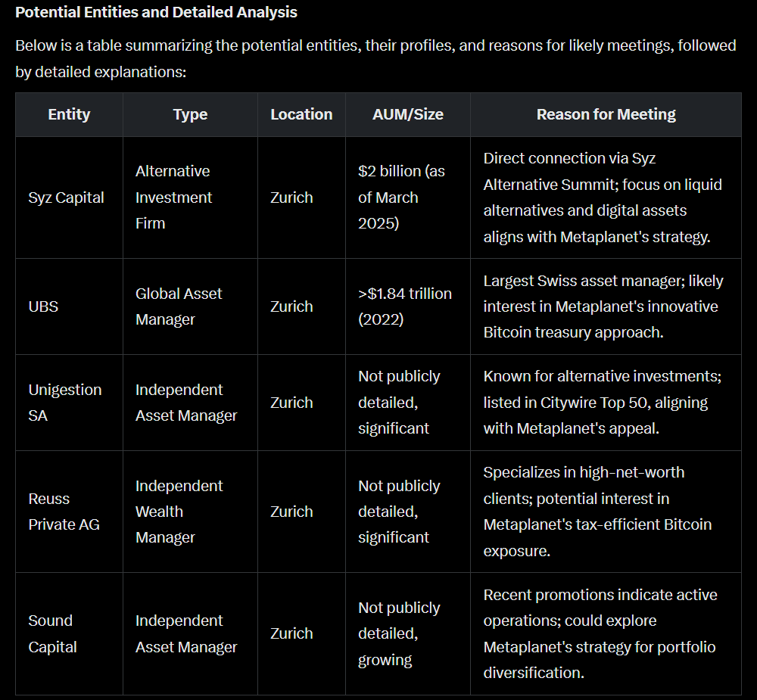Click the Zurich cell in Reuss Private AG row

[301, 512]
